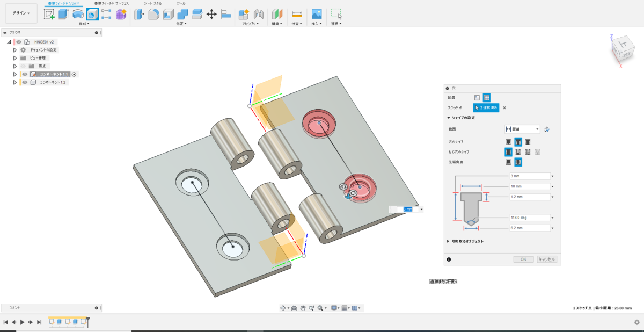This screenshot has height=332, width=644.
Task: Open timeline settings gear
Action: point(637,322)
